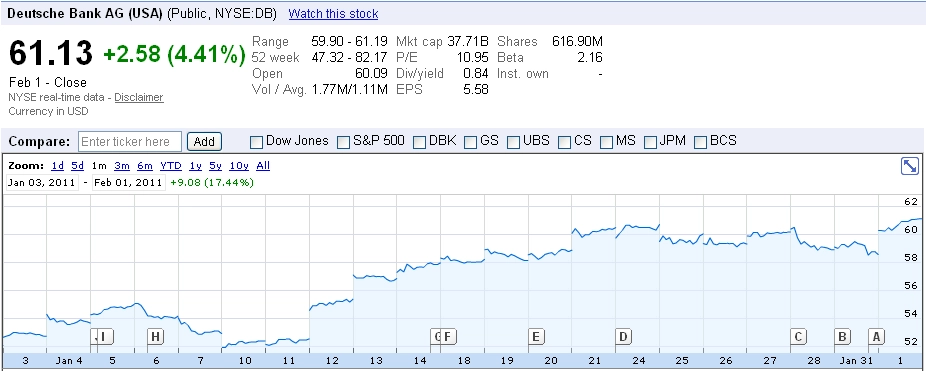Tick the DBK compare checkbox
Viewport: 926px width, 371px height.
click(x=419, y=142)
